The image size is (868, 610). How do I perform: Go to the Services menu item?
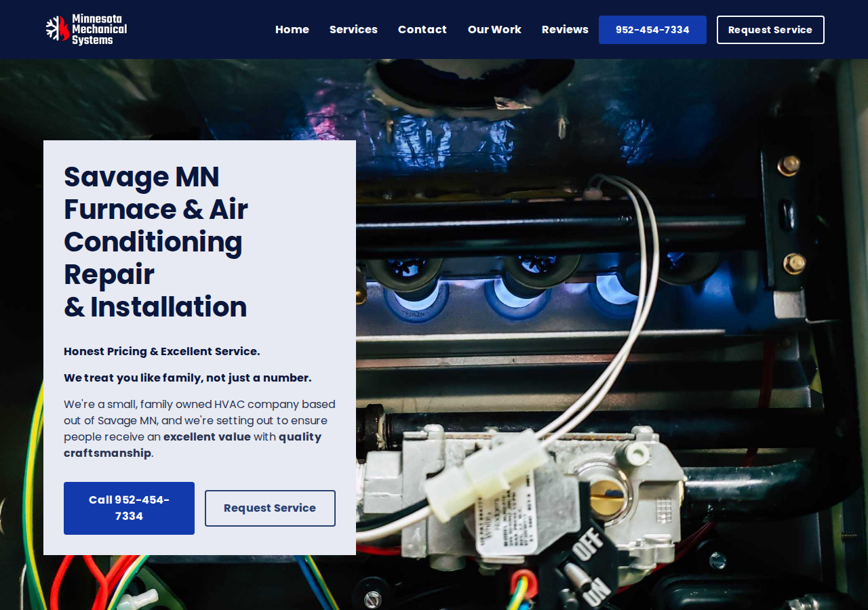(x=353, y=30)
